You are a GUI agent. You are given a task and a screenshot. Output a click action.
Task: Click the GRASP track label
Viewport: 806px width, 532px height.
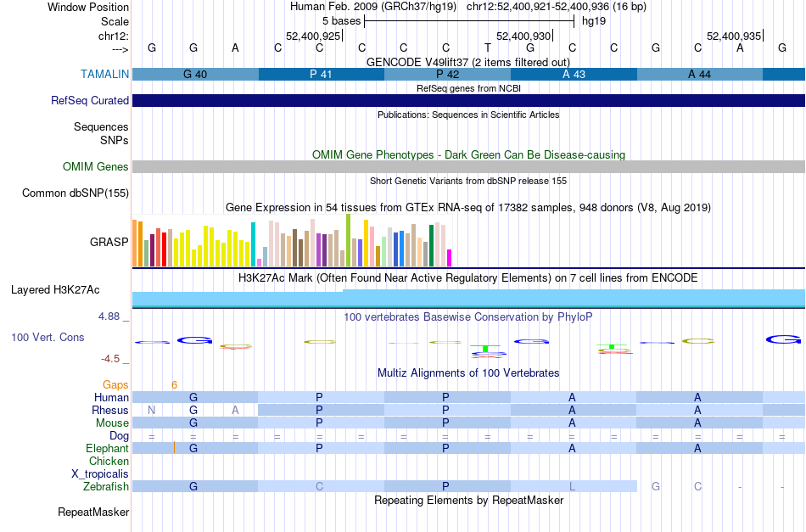click(x=109, y=242)
